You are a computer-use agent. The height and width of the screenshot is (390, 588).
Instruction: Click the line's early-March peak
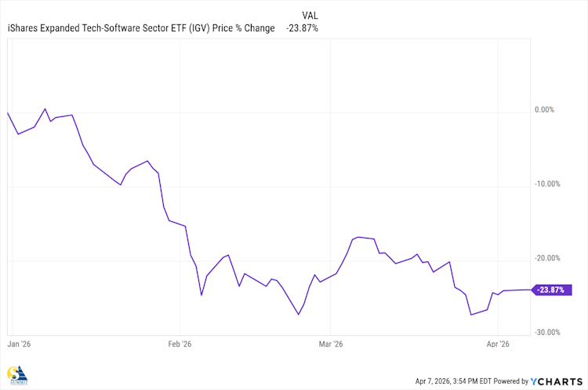pyautogui.click(x=358, y=236)
